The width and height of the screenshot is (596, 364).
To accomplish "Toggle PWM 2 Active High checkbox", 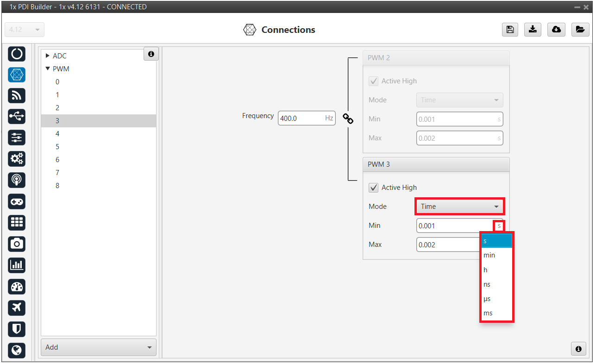I will coord(373,81).
